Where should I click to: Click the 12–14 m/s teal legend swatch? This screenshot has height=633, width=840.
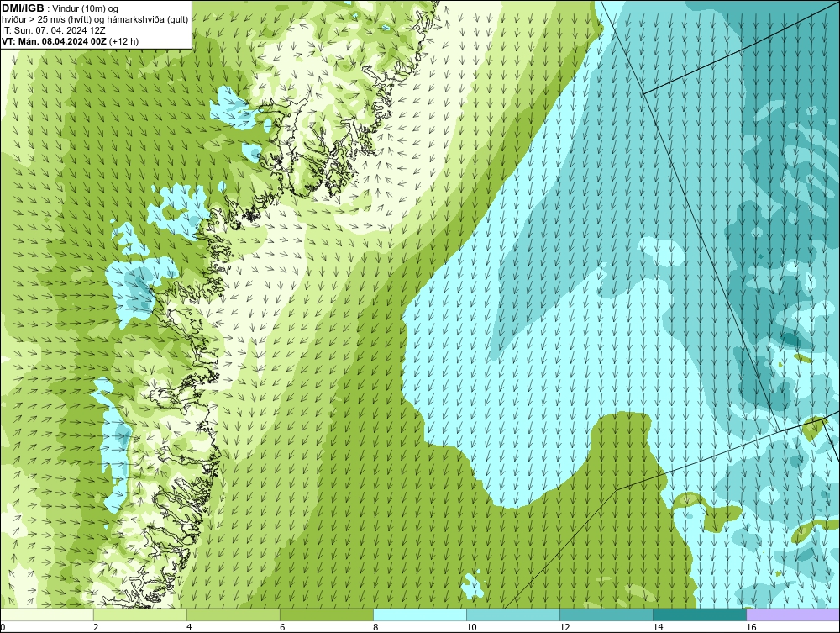606,615
